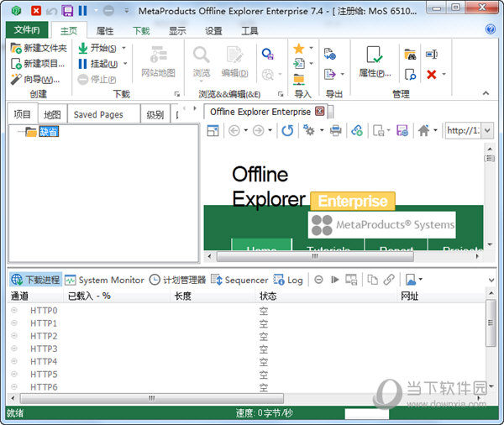The height and width of the screenshot is (425, 504).
Task: Switch to the 显示 ribbon tab
Action: [x=177, y=31]
